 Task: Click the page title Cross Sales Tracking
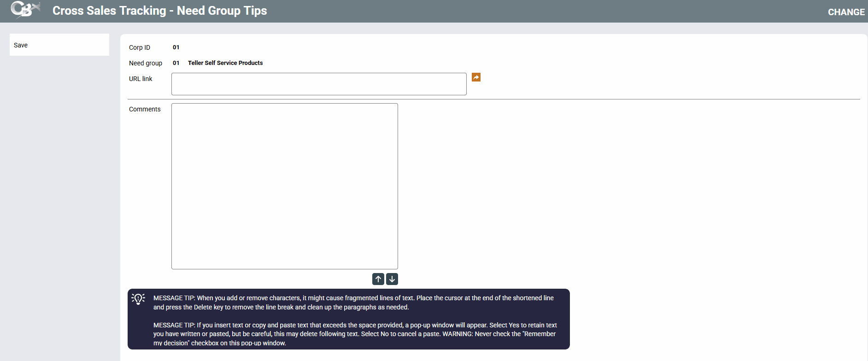tap(159, 11)
